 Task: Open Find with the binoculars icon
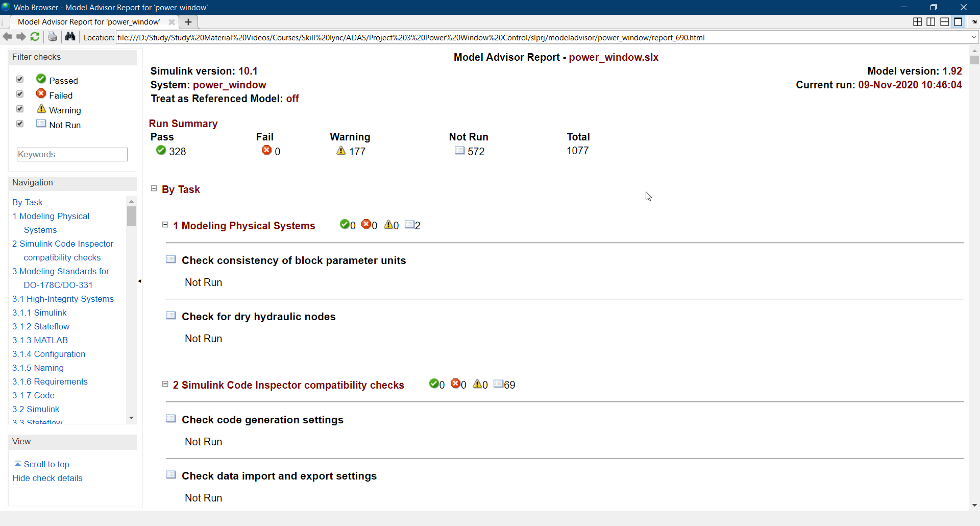click(70, 37)
